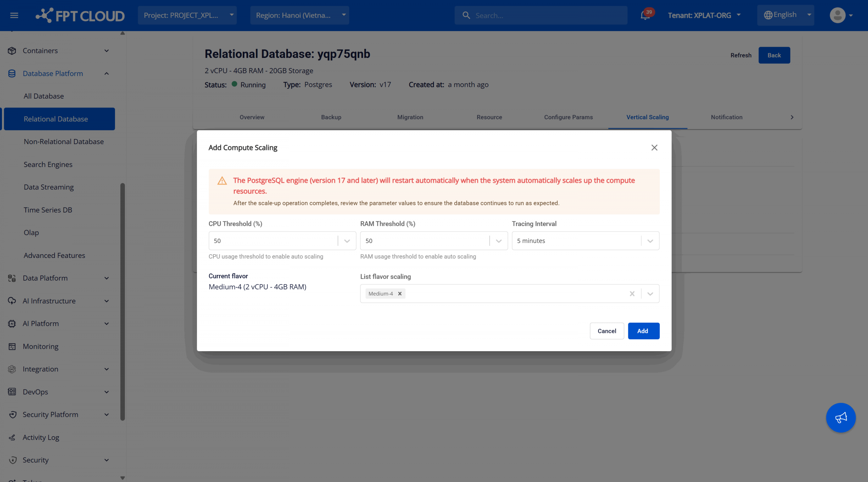
Task: Click the user avatar icon
Action: [837, 15]
